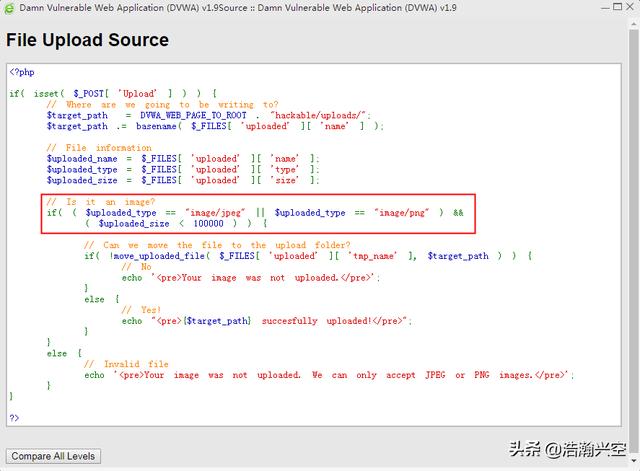Screen dimensions: 640x471
Task: Click comment 'Where are we going to be writing to?'
Action: (162, 104)
